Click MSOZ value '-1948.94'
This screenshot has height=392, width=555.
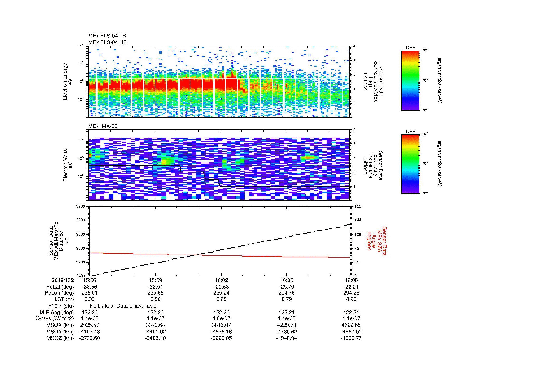[x=287, y=338]
